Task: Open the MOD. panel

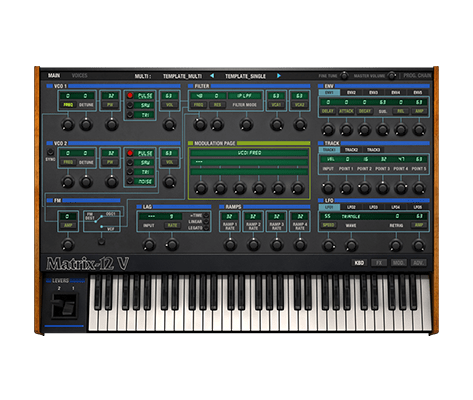Action: click(x=398, y=263)
